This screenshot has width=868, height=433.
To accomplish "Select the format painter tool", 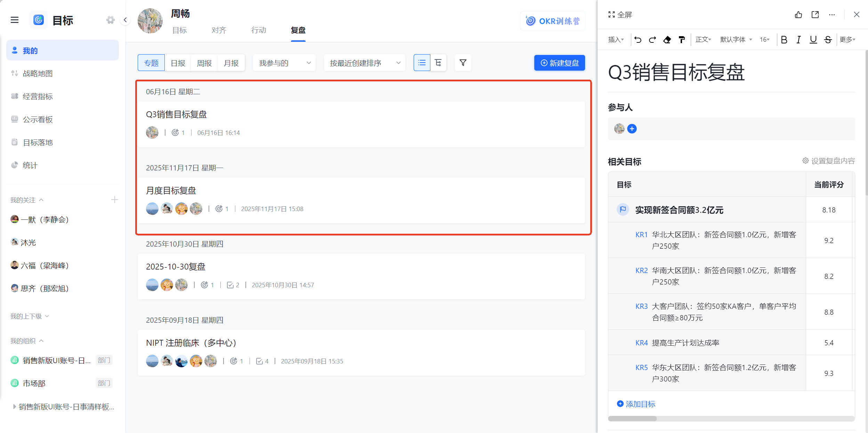I will click(x=682, y=40).
